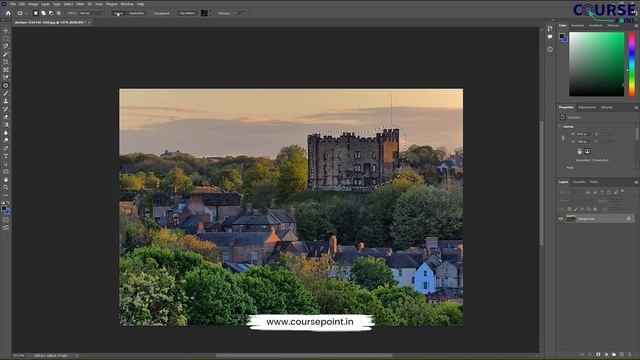640x360 pixels.
Task: Click the horizontal scrollbar below canvas
Action: click(304, 356)
